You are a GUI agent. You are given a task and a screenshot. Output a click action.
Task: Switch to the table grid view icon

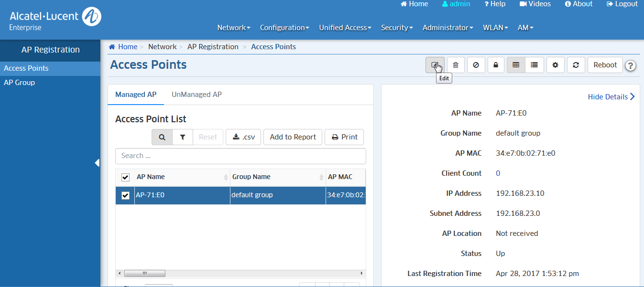[516, 65]
